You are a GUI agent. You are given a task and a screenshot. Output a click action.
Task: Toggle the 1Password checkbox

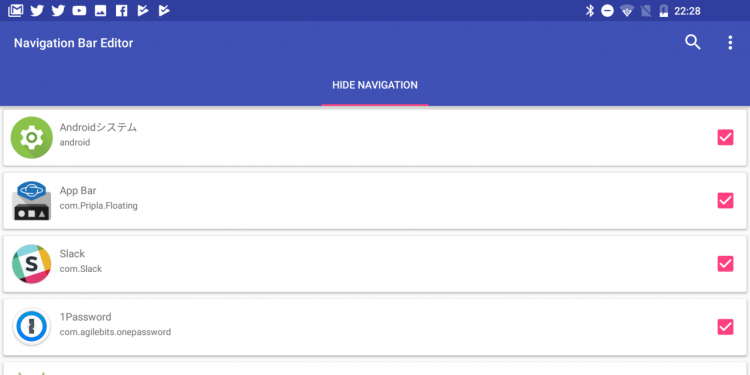point(725,327)
